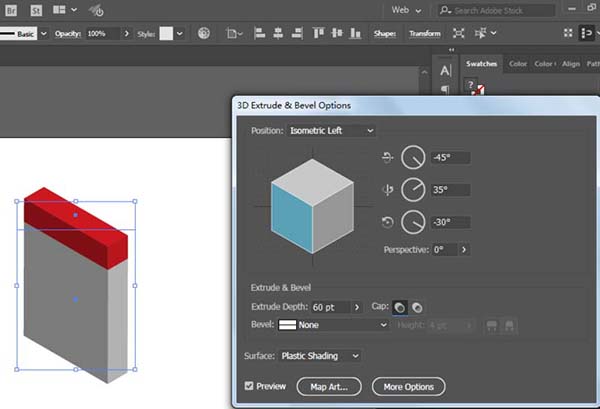This screenshot has height=409, width=600.
Task: Select the round cap on icon
Action: tap(400, 307)
